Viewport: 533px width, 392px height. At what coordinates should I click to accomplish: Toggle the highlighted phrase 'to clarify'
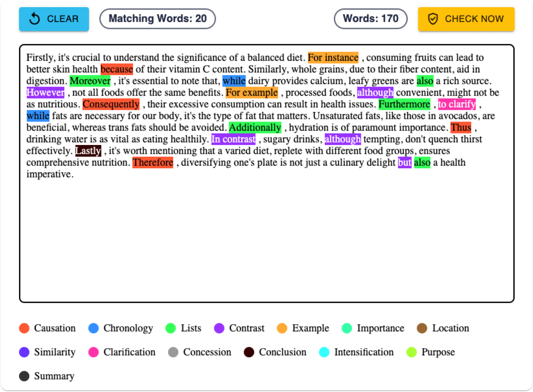coord(456,104)
